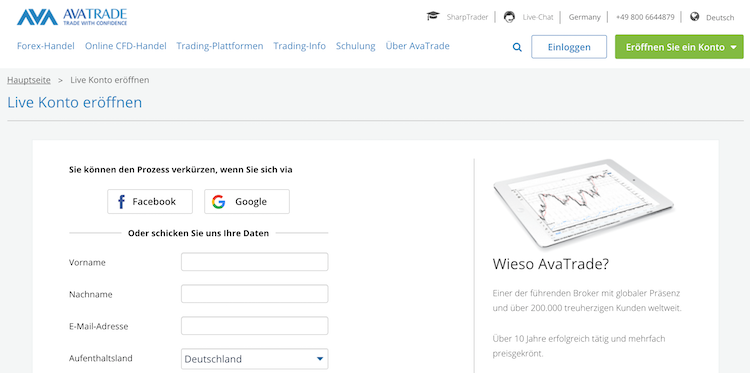Go to Hauptseite breadcrumb link

coord(29,80)
